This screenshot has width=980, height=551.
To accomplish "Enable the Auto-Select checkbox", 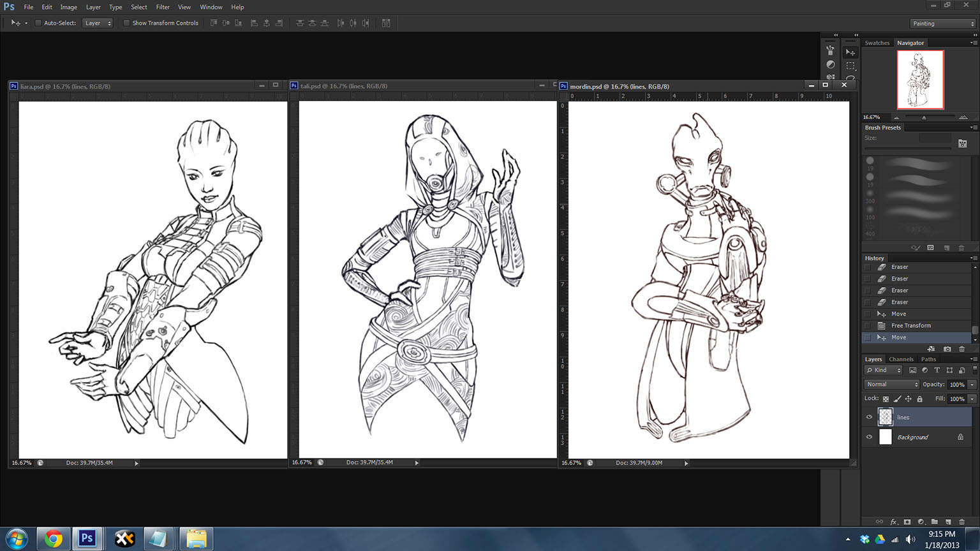I will 38,23.
